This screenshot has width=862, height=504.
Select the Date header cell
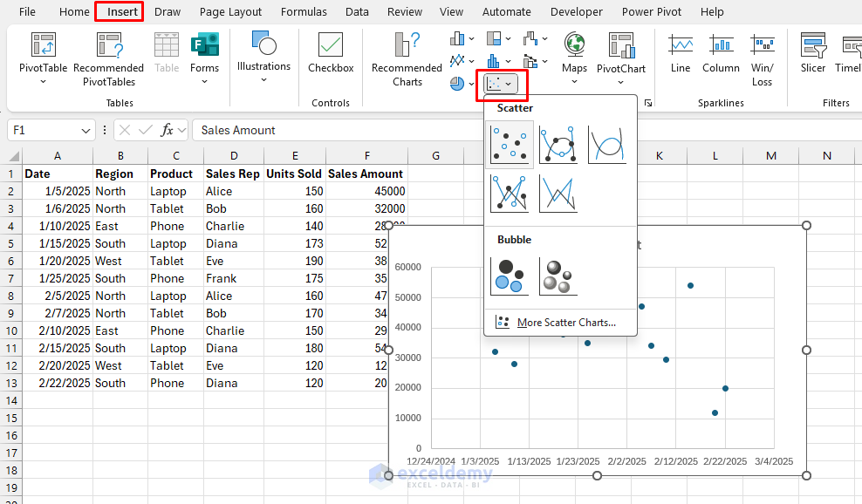[58, 174]
